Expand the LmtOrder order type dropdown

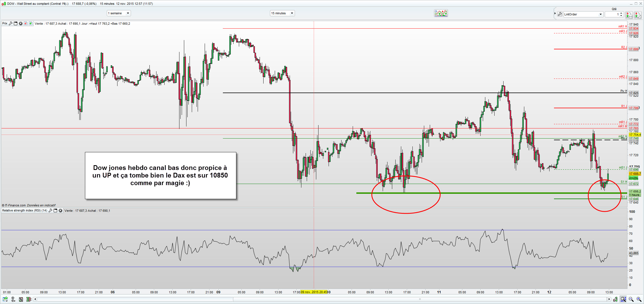pyautogui.click(x=601, y=14)
